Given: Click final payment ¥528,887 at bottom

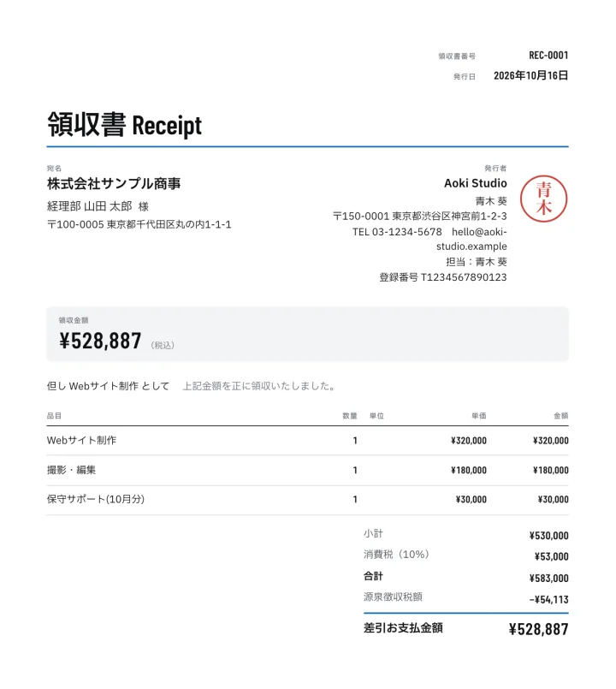Looking at the screenshot, I should (x=539, y=629).
